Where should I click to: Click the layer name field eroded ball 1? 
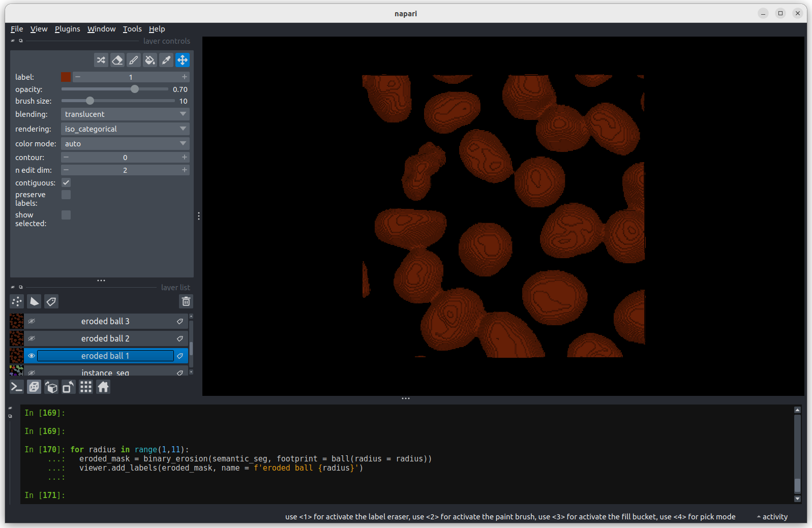pos(106,356)
